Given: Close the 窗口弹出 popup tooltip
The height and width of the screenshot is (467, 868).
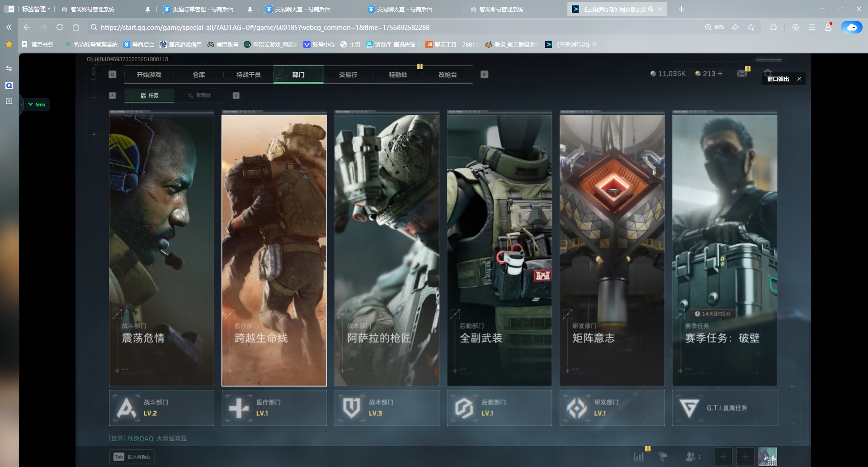Looking at the screenshot, I should point(799,79).
